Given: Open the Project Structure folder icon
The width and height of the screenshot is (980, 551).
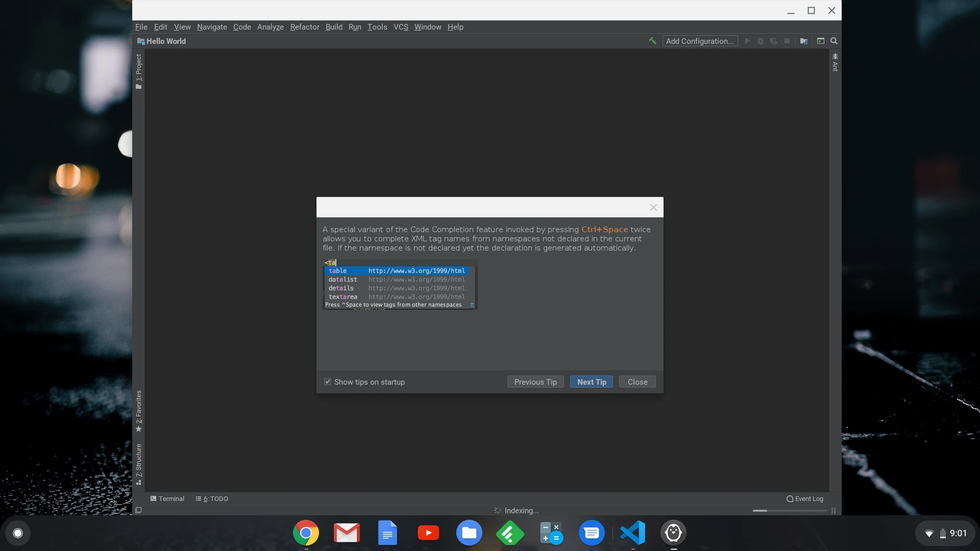Looking at the screenshot, I should tap(804, 41).
